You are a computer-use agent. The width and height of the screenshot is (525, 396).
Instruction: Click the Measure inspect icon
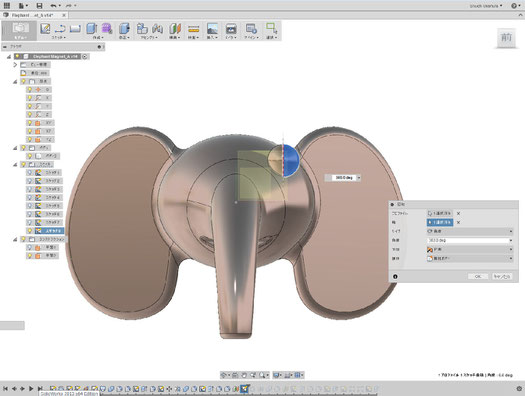193,28
